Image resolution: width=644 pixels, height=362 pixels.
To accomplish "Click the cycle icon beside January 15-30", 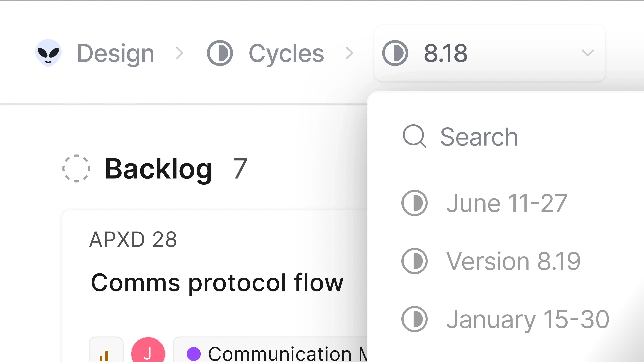I will pos(415,319).
